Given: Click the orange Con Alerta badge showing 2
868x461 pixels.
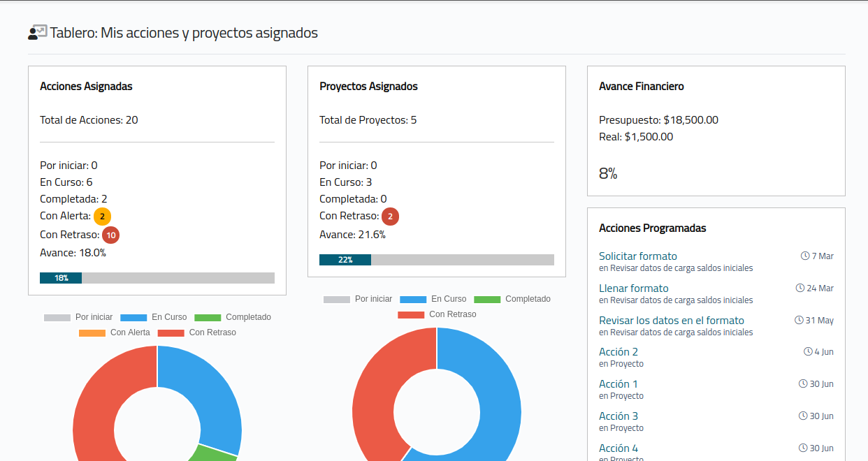Looking at the screenshot, I should (x=103, y=217).
